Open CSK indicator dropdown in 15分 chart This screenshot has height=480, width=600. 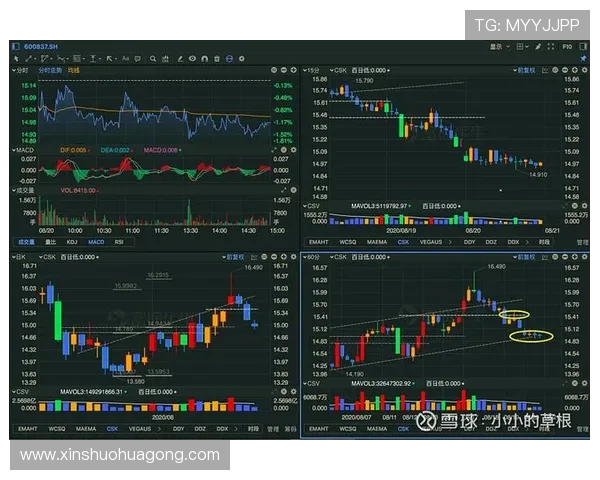(x=338, y=70)
